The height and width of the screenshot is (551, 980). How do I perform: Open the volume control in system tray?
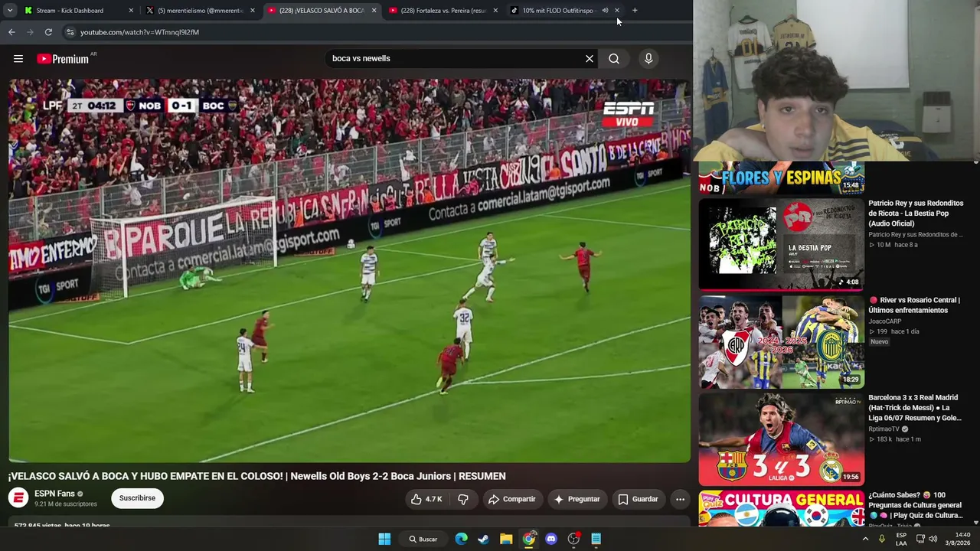click(x=933, y=539)
